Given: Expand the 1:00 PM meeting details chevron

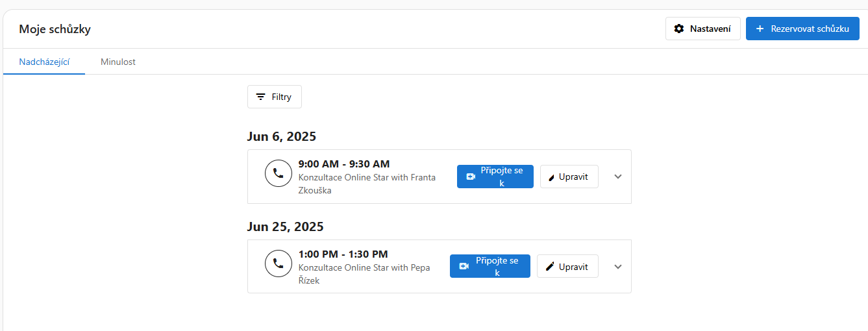Looking at the screenshot, I should pyautogui.click(x=618, y=267).
